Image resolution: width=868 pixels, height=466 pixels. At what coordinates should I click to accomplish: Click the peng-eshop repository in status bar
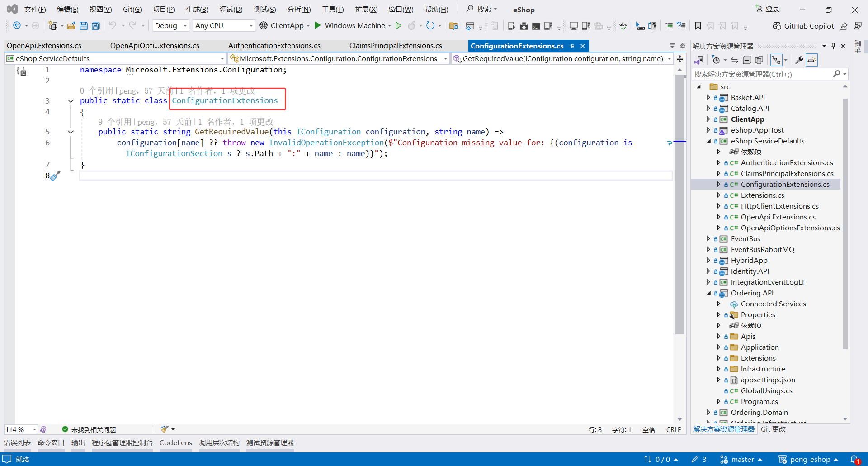tap(808, 460)
